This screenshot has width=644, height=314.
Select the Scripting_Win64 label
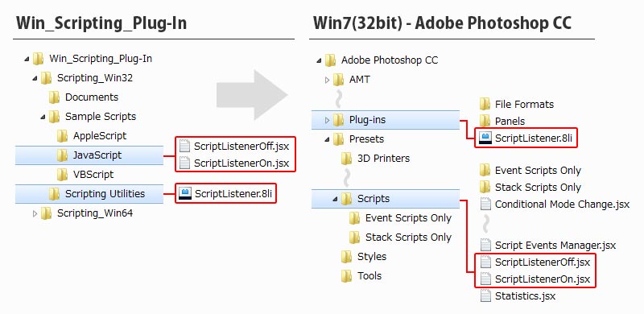(95, 213)
